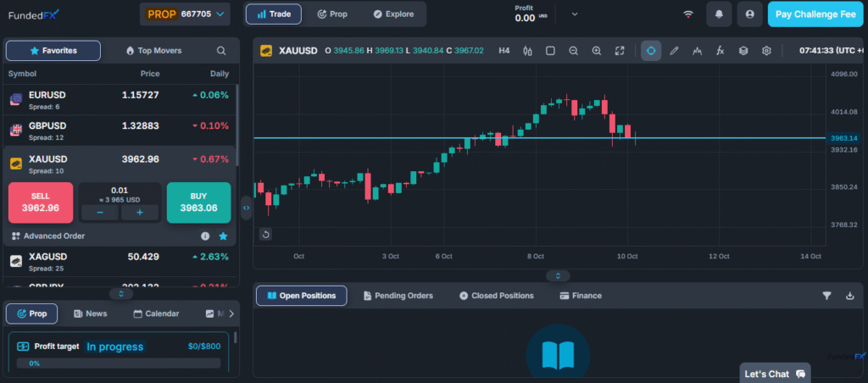Click the profit target progress bar
The width and height of the screenshot is (868, 383).
[x=119, y=363]
